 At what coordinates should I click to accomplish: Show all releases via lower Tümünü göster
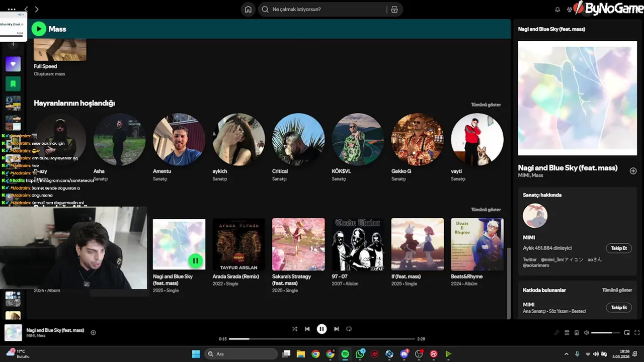[486, 209]
